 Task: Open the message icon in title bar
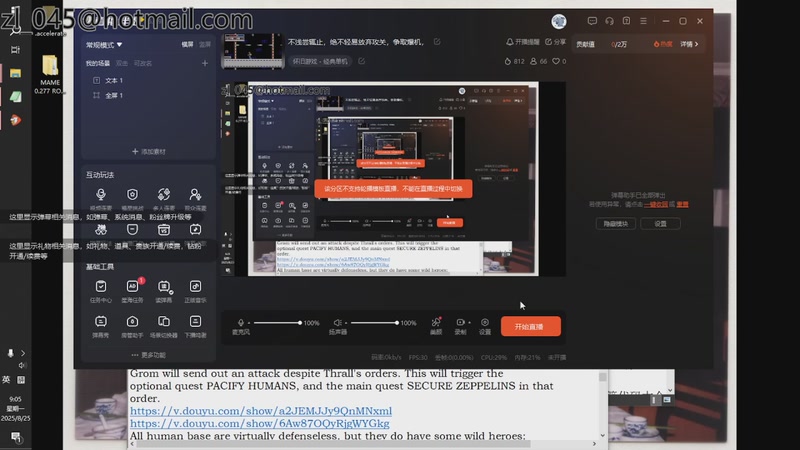point(592,21)
